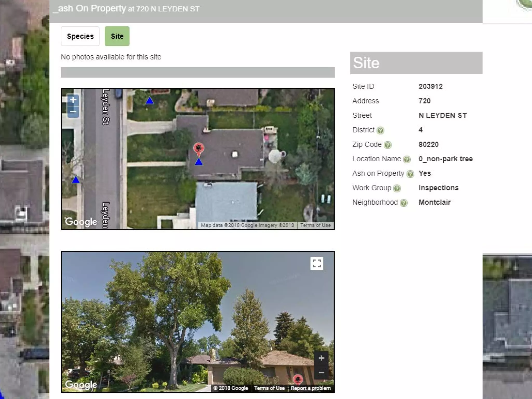Zoom in on the aerial map
The image size is (532, 399).
coord(73,100)
